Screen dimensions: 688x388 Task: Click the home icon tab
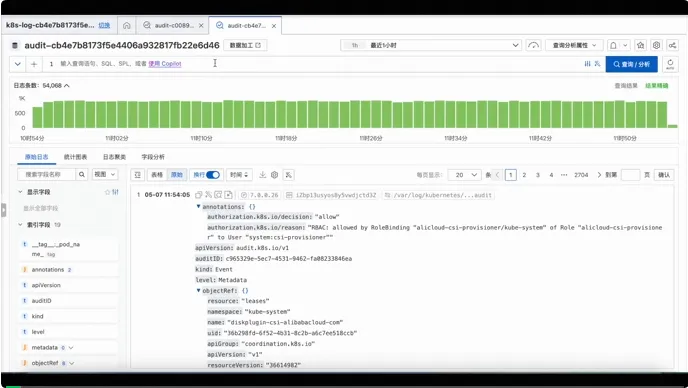coord(126,25)
